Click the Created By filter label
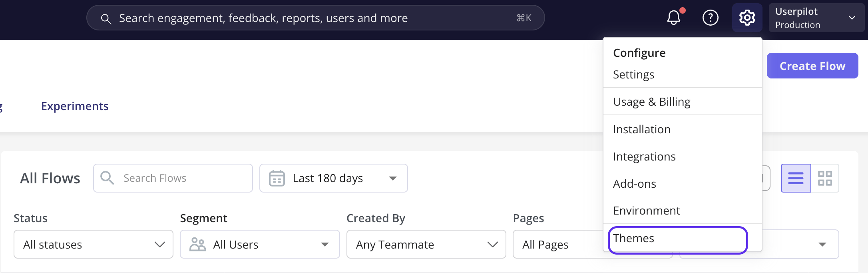Image resolution: width=868 pixels, height=273 pixels. pos(376,218)
